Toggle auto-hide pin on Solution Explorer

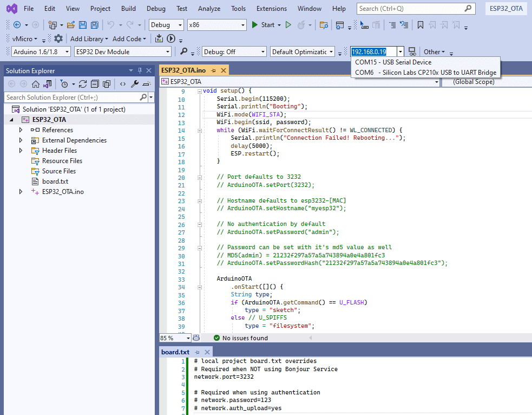pos(140,70)
